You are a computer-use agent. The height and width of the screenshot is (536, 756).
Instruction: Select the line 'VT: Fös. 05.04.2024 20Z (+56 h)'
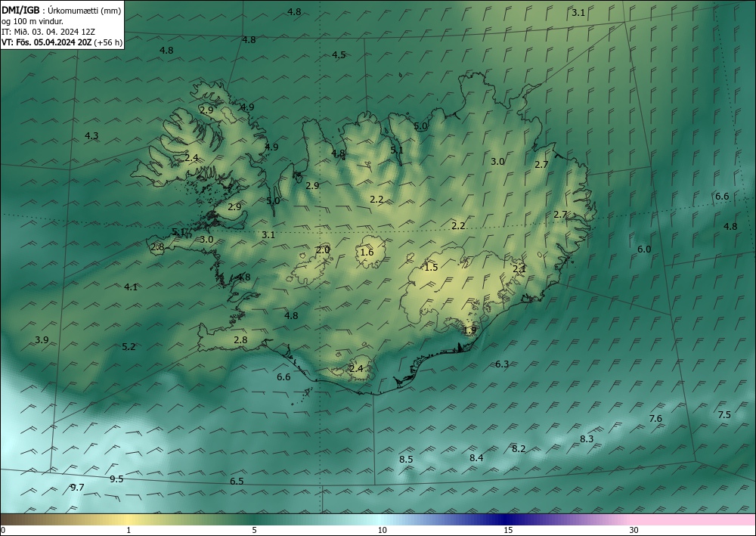(x=62, y=42)
